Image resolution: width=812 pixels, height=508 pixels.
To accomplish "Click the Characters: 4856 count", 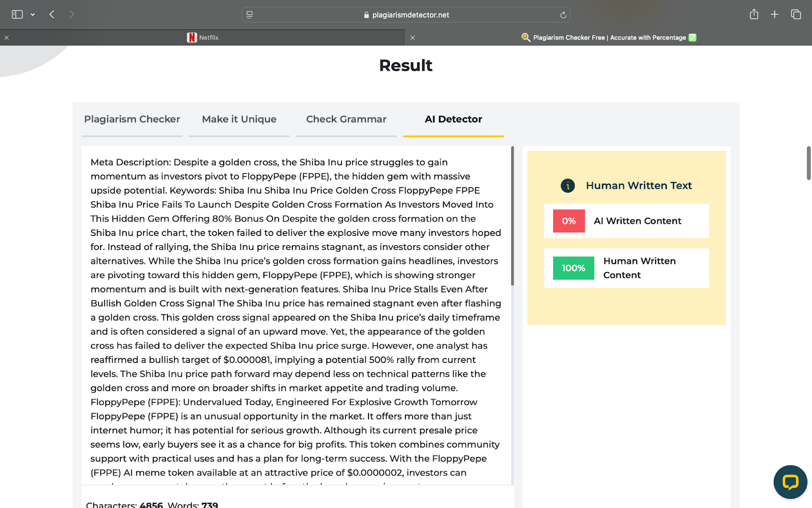I will point(124,505).
